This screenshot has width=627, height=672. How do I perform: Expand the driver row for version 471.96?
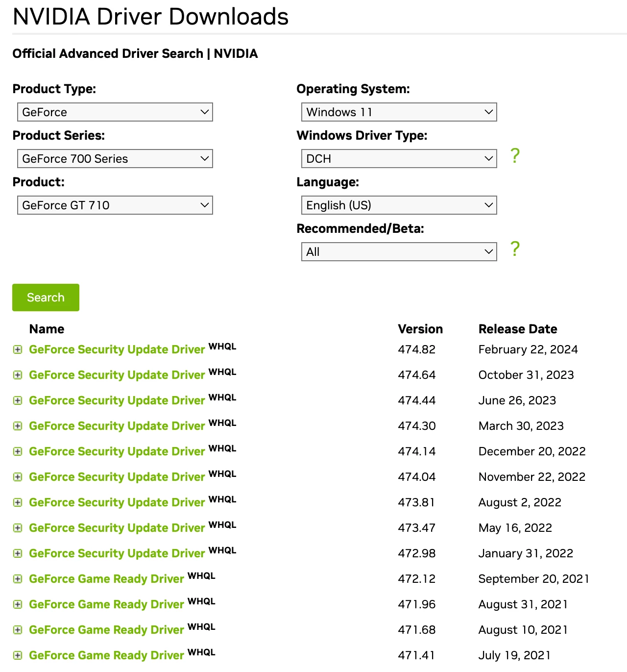coord(18,604)
